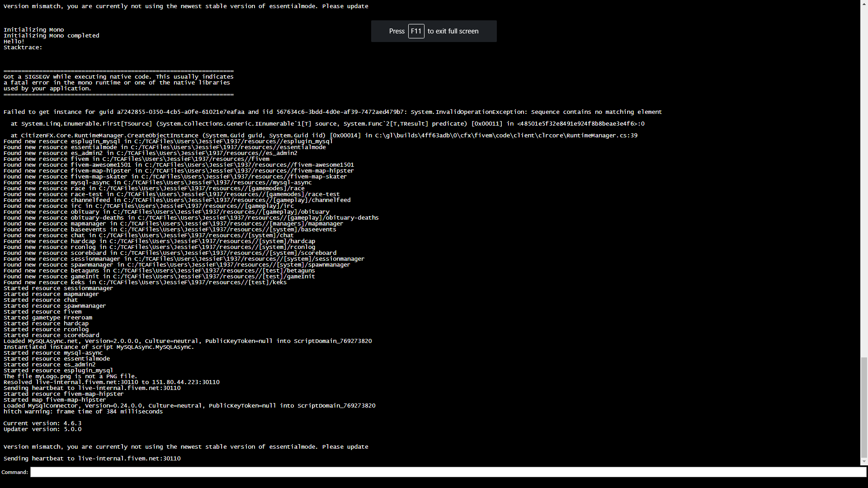The image size is (868, 488).
Task: Select the esplugin_mysql resource path line
Action: coord(168,141)
